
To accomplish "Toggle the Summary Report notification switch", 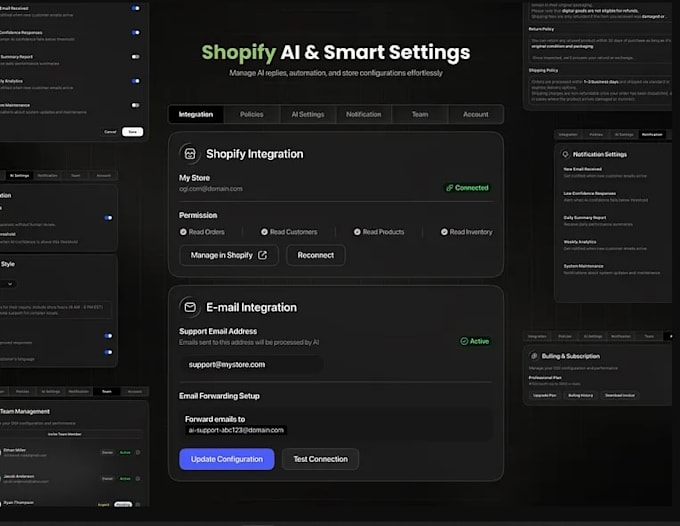I will coord(136,57).
